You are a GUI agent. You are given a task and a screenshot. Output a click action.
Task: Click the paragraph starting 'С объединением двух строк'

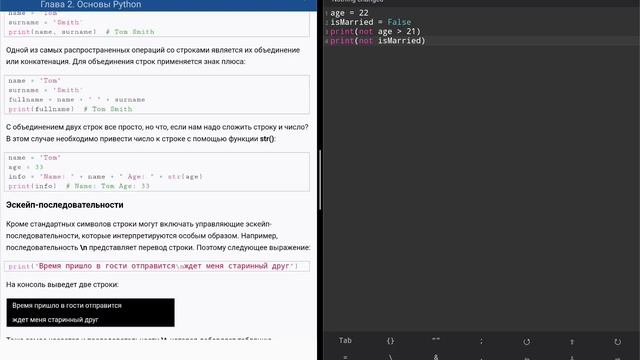click(157, 133)
